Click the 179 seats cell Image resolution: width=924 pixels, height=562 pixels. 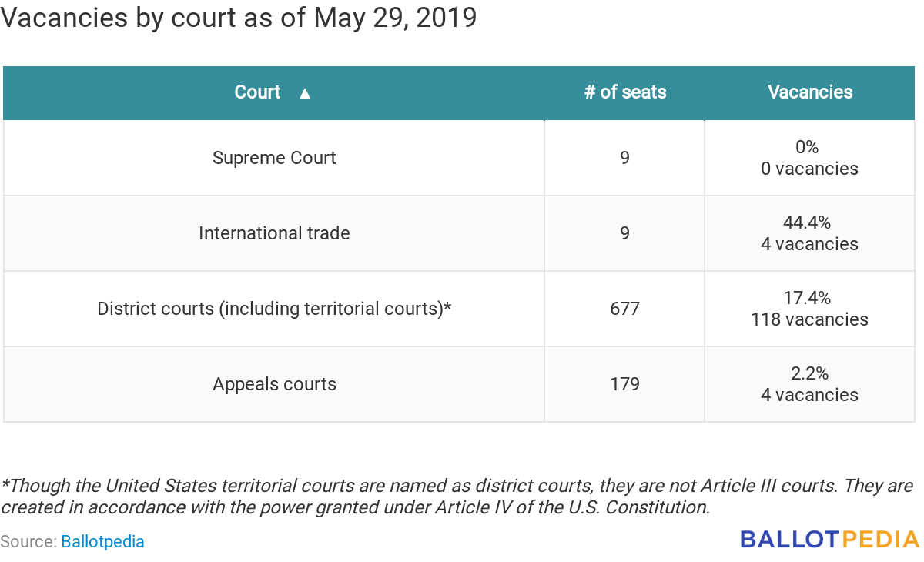pyautogui.click(x=624, y=384)
